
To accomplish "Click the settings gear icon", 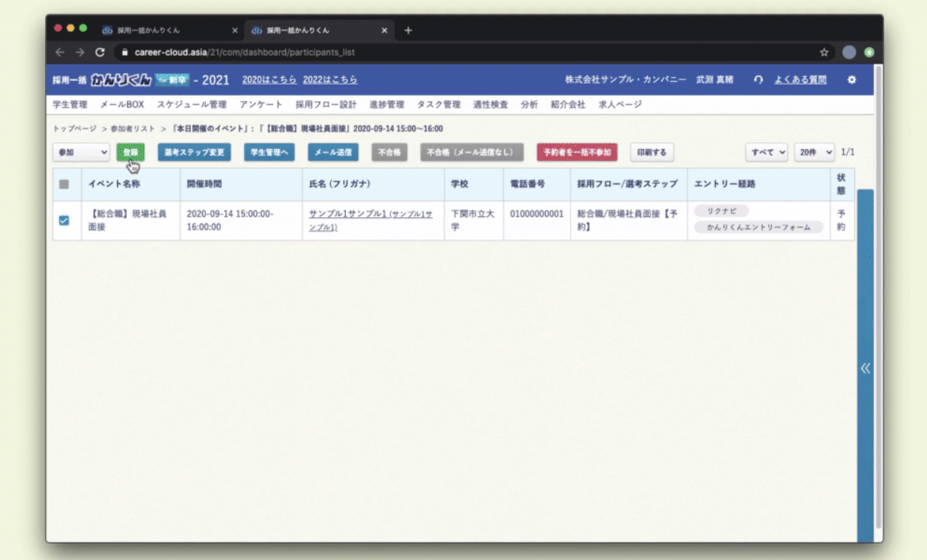I will [x=851, y=80].
